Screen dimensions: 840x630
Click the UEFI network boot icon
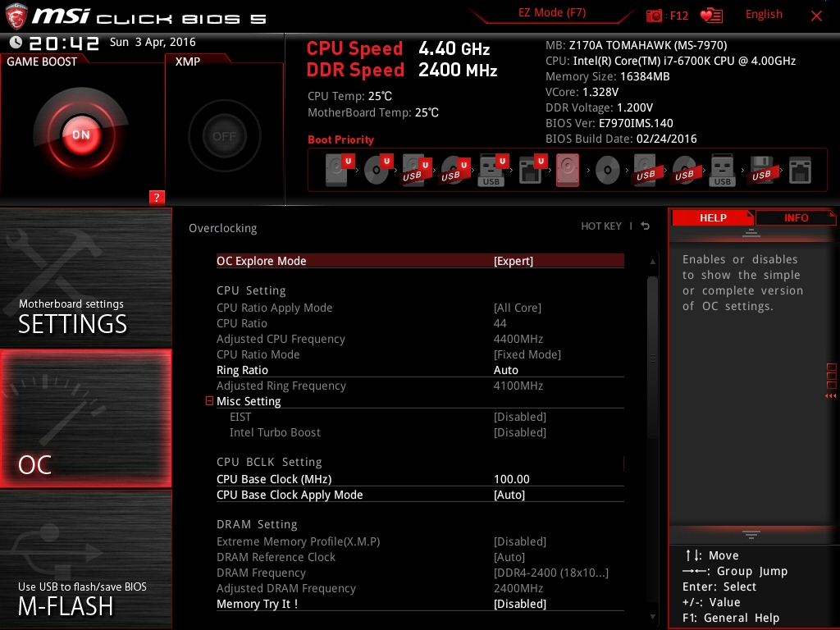[x=532, y=170]
